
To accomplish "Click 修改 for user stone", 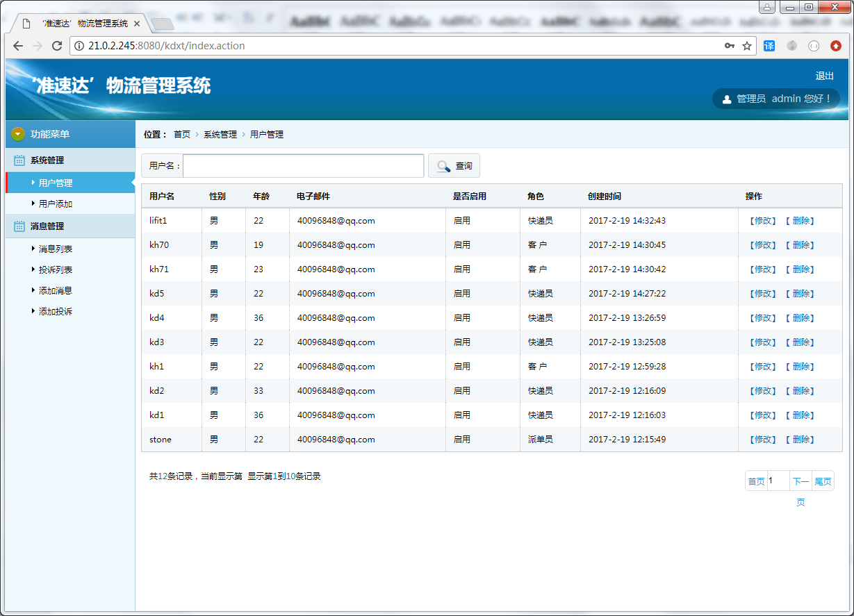I will point(762,439).
